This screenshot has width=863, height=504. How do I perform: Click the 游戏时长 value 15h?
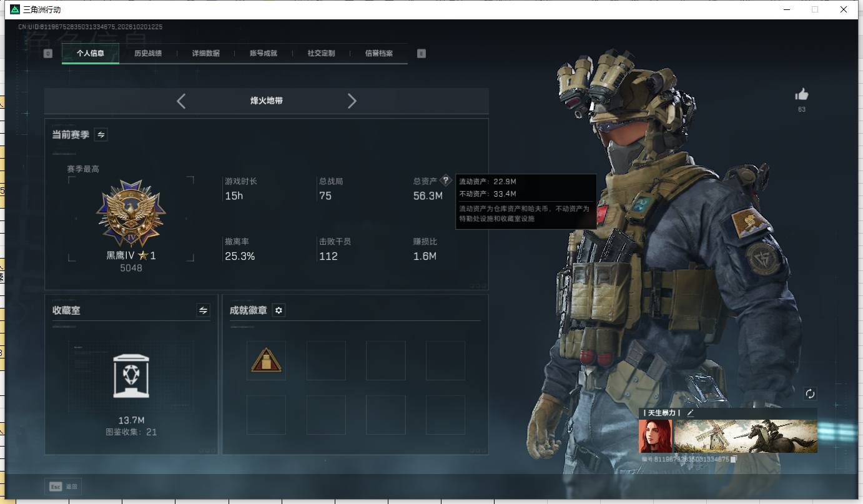click(x=234, y=195)
